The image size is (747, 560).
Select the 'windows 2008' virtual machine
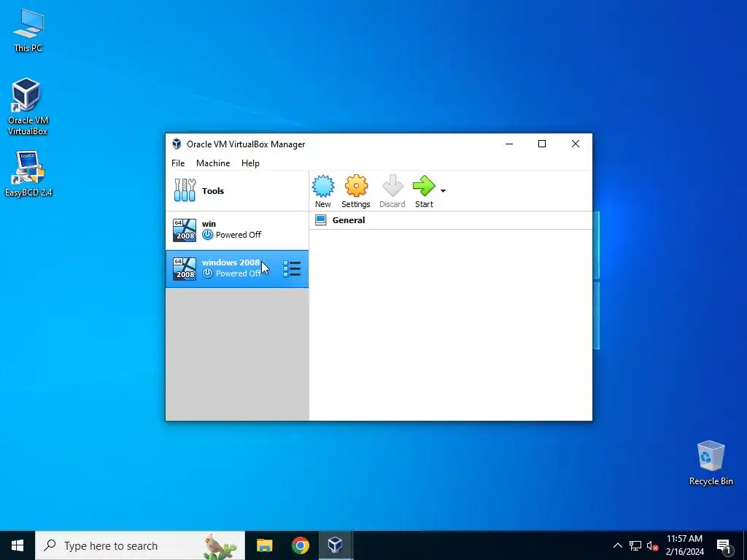(237, 269)
